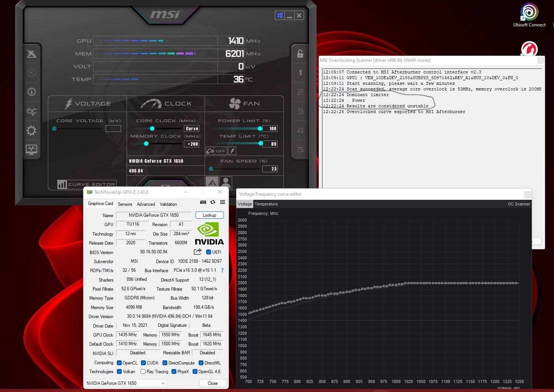The image size is (554, 392).
Task: Click the Lookup button in GPU-Z
Action: (210, 215)
